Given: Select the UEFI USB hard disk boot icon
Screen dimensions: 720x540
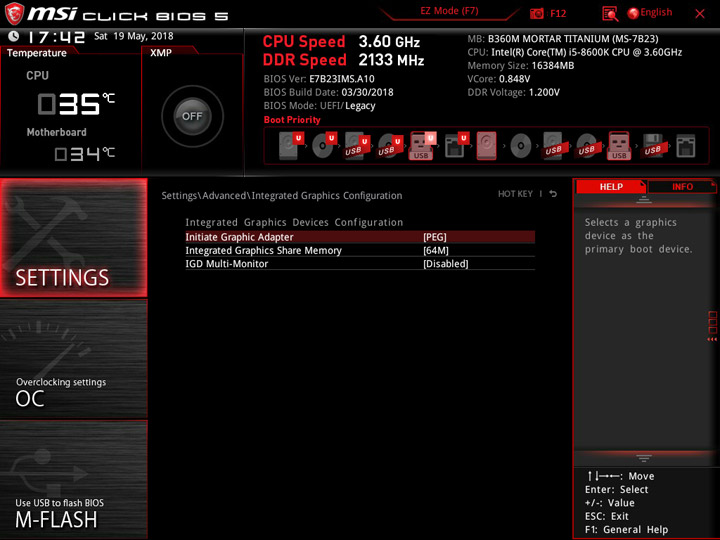Looking at the screenshot, I should 357,146.
